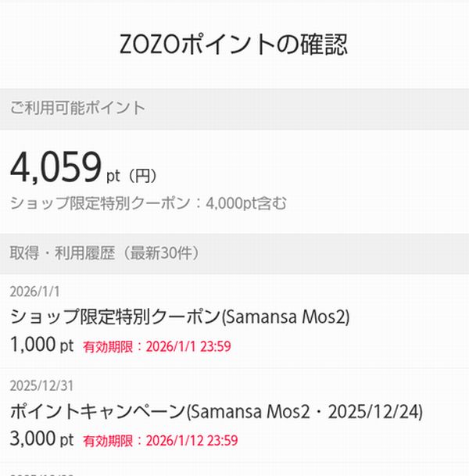469x476 pixels.
Task: Select the ご利用可能ポイント section header
Action: pos(77,109)
